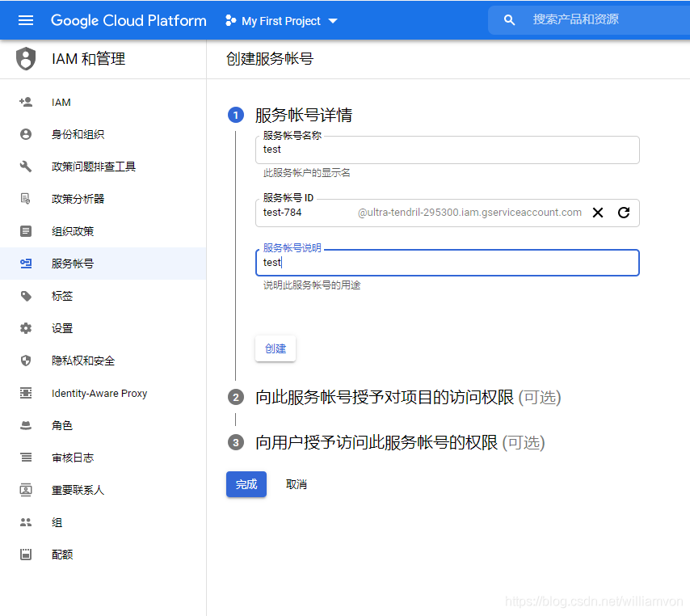Click My First Project selector
The height and width of the screenshot is (616, 690).
pyautogui.click(x=281, y=21)
